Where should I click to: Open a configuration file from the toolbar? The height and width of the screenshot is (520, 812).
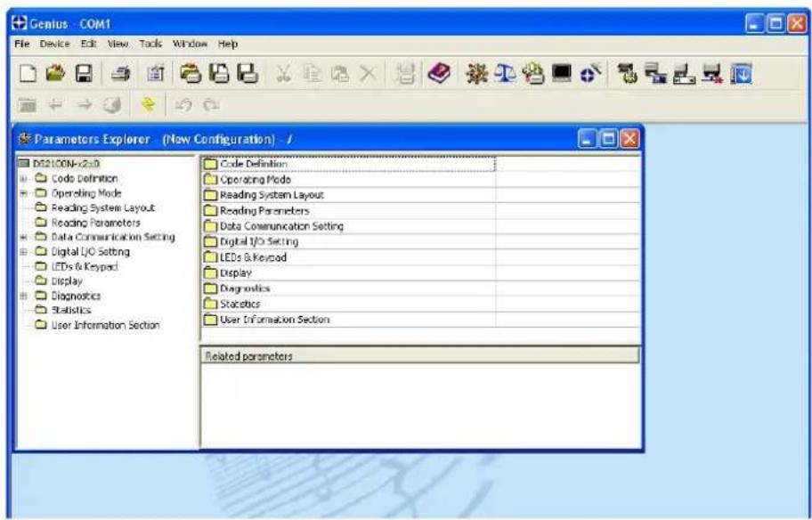click(x=55, y=74)
